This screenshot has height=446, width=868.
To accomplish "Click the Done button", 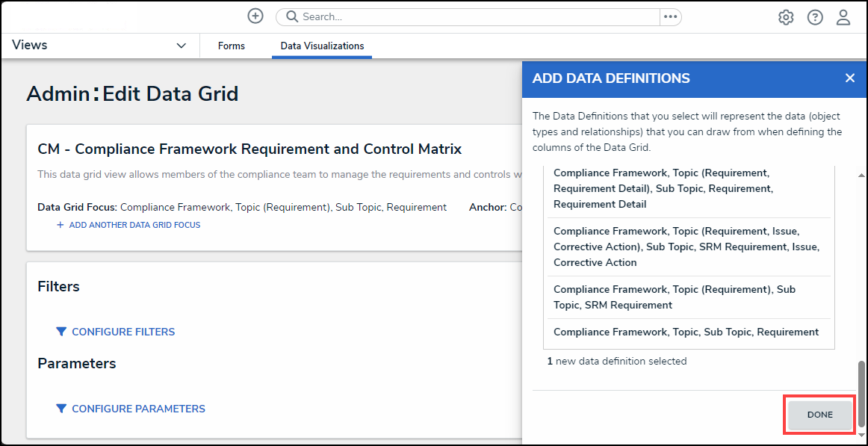I will 819,415.
